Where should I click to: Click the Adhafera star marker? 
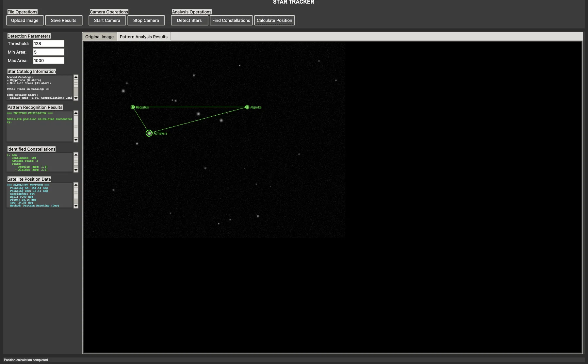(x=149, y=133)
